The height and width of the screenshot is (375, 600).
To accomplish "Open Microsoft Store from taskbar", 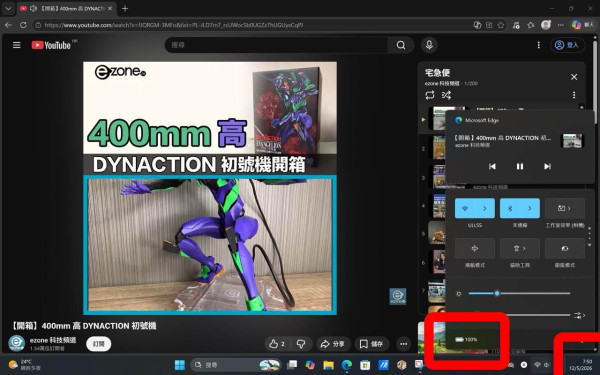I will (365, 365).
